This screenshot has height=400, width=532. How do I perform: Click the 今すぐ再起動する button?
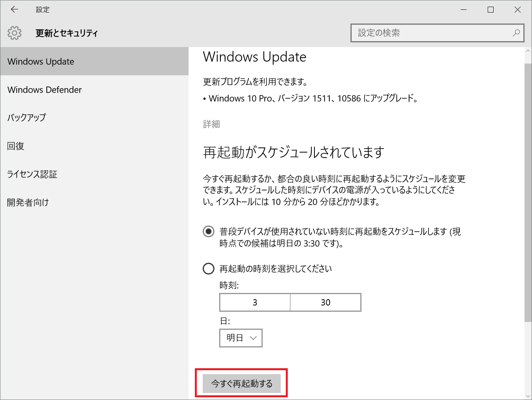241,384
